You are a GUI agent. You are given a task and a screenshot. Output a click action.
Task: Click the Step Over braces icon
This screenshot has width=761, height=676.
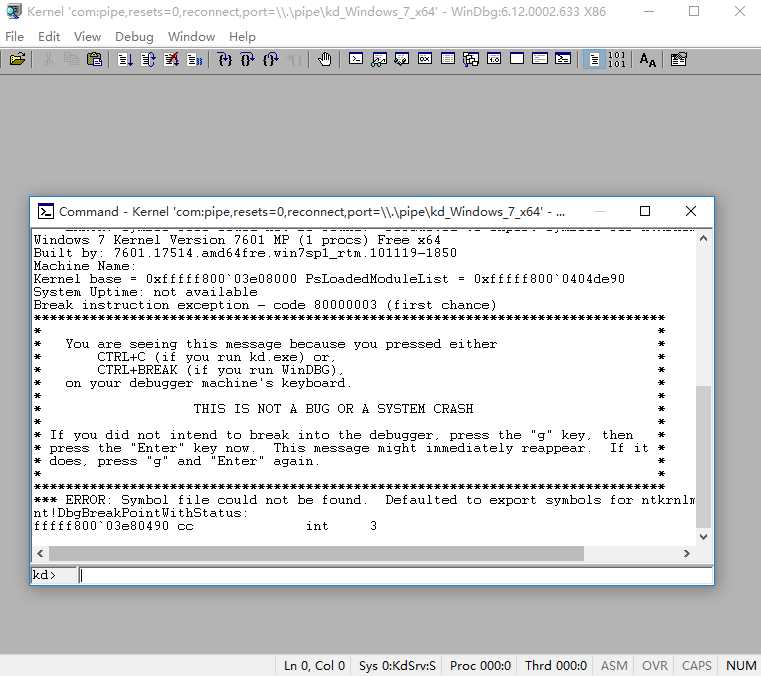248,60
